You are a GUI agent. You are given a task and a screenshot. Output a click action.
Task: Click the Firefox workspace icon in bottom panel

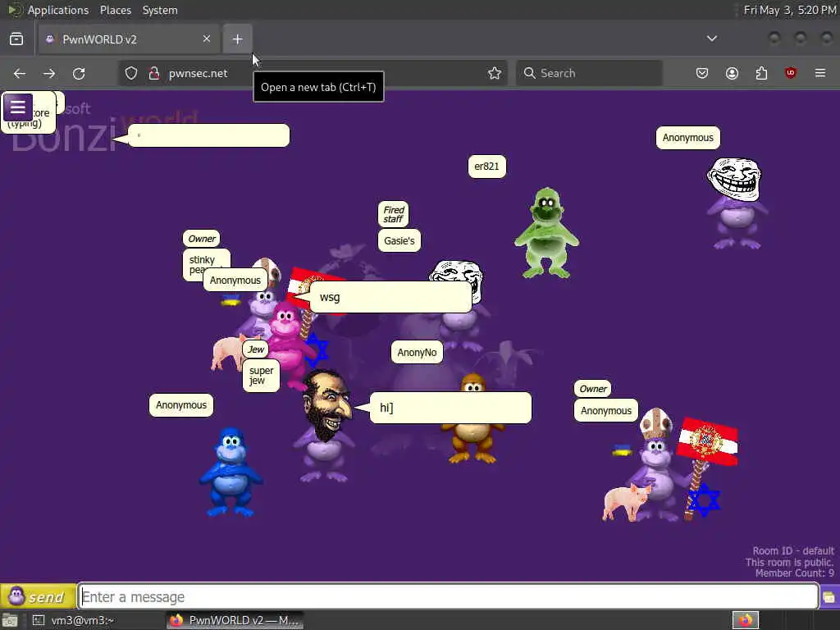(x=746, y=620)
